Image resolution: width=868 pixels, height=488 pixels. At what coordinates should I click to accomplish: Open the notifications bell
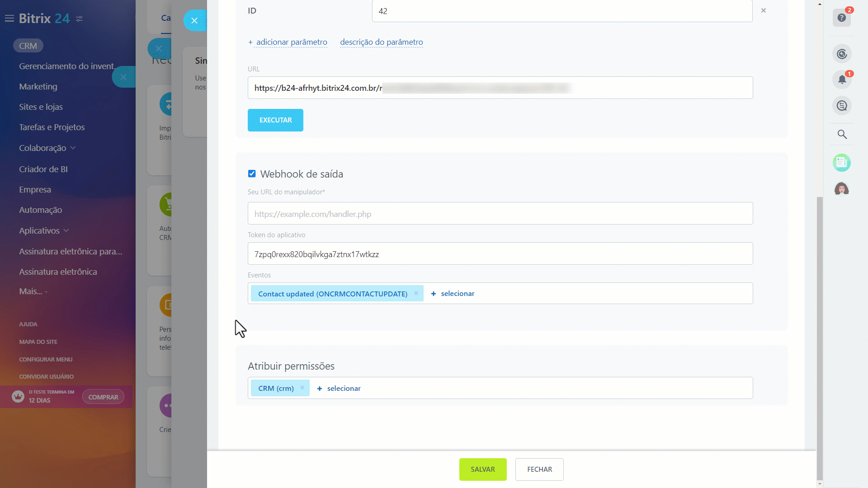(x=841, y=80)
